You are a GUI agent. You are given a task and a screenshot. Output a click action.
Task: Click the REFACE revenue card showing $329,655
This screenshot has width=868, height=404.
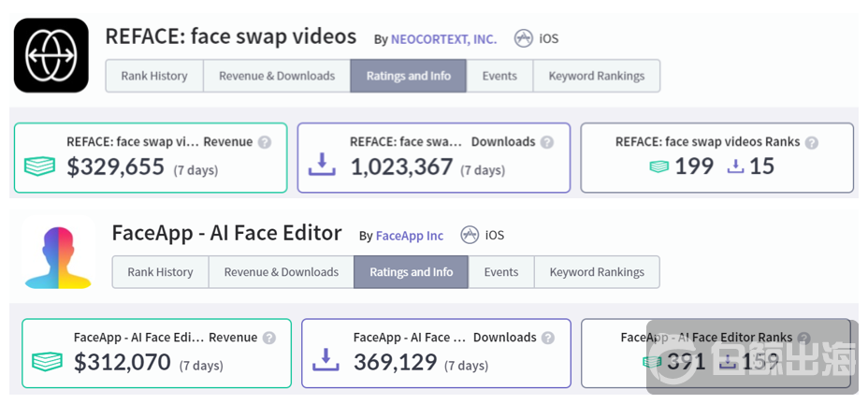coord(152,158)
